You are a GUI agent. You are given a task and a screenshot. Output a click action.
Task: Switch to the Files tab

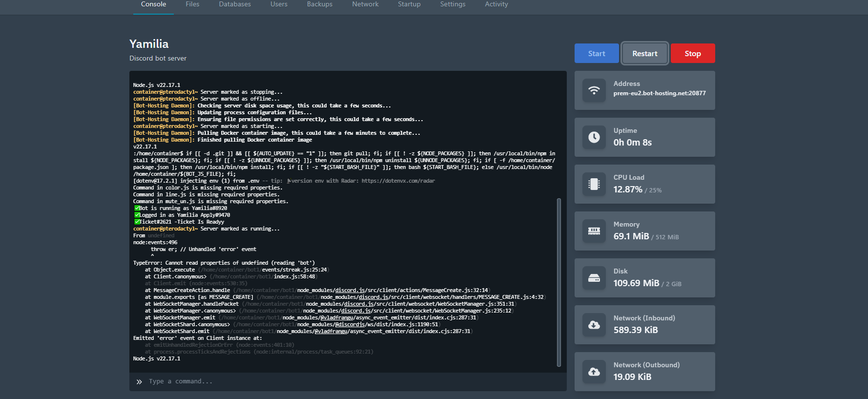coord(192,4)
